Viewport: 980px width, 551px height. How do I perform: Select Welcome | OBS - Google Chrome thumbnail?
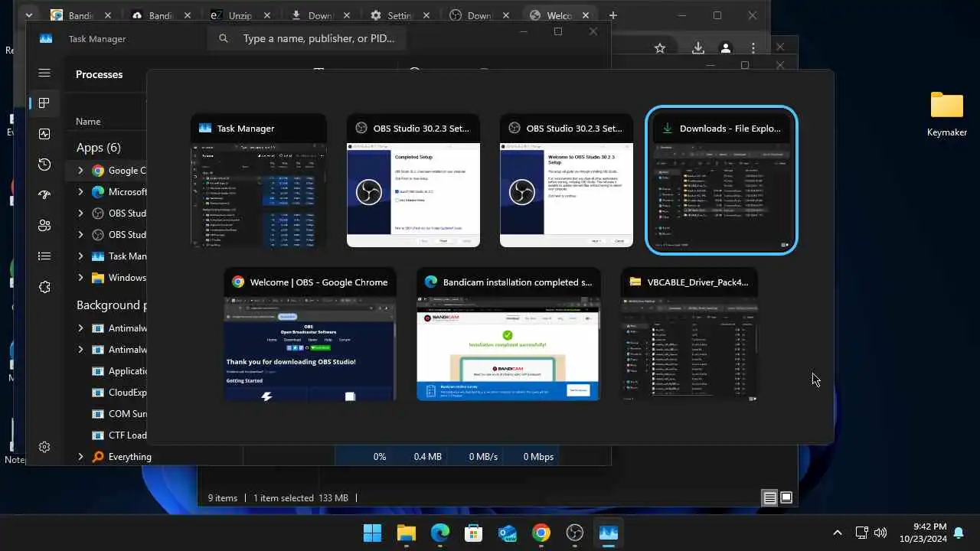point(310,334)
